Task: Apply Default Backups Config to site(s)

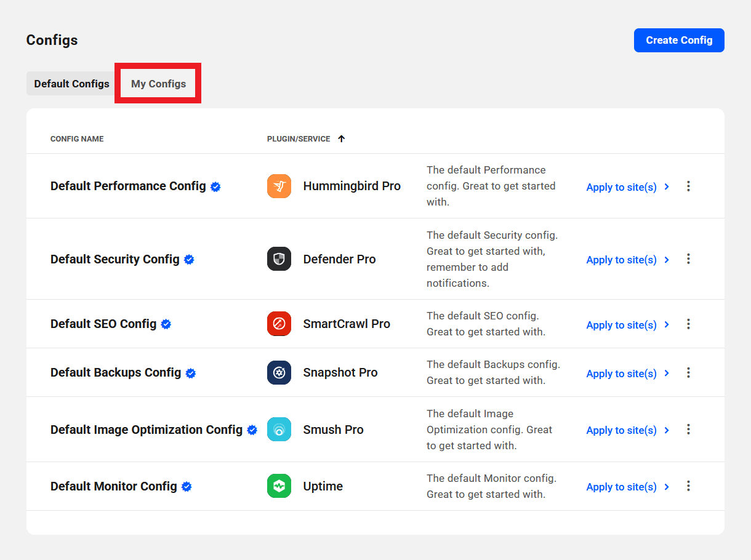Action: coord(628,374)
